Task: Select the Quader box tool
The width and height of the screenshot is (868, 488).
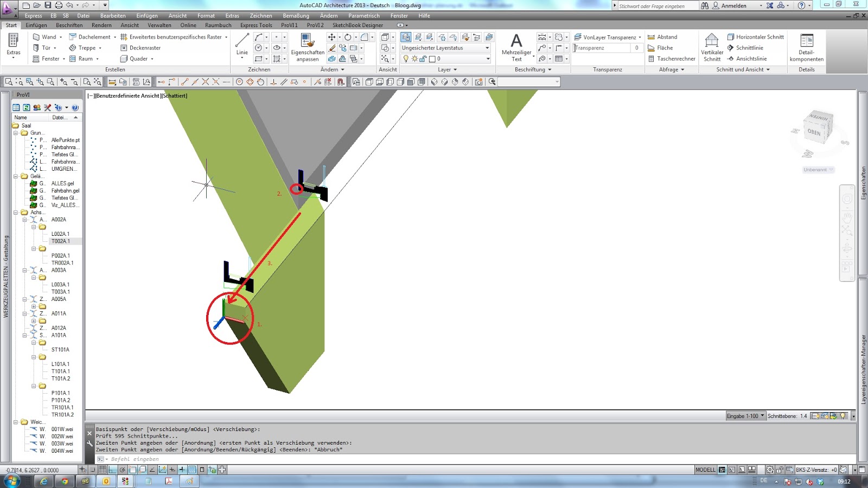Action: coord(134,59)
